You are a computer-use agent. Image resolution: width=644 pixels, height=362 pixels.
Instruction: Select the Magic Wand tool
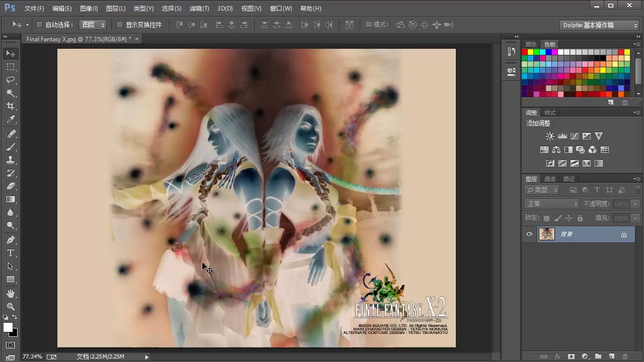click(x=11, y=93)
